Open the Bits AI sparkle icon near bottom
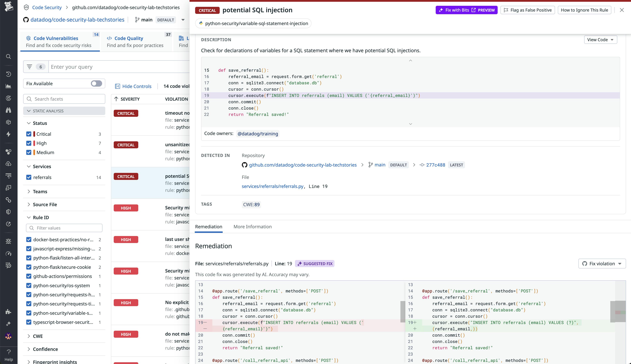This screenshot has width=631, height=364. point(8,323)
